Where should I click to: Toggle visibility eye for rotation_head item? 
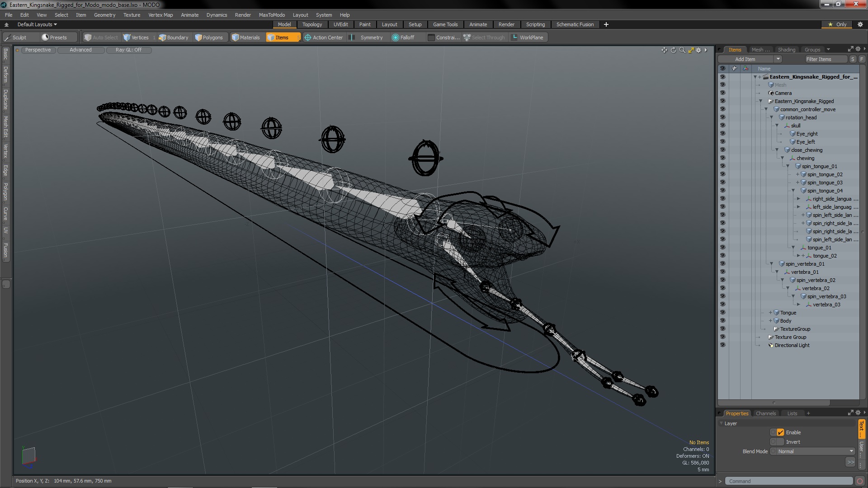coord(722,117)
